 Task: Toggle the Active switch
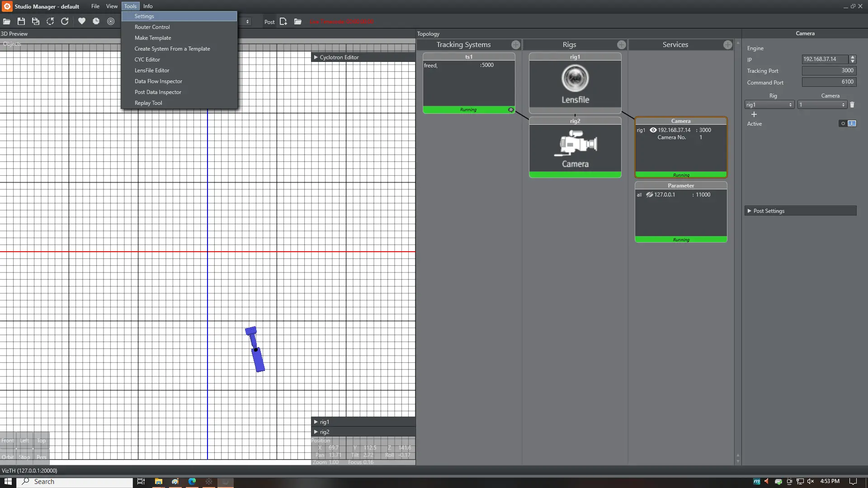848,123
